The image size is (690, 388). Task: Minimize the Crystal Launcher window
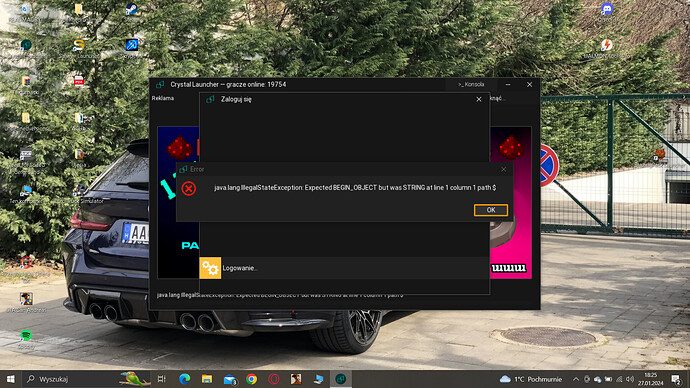pyautogui.click(x=508, y=84)
